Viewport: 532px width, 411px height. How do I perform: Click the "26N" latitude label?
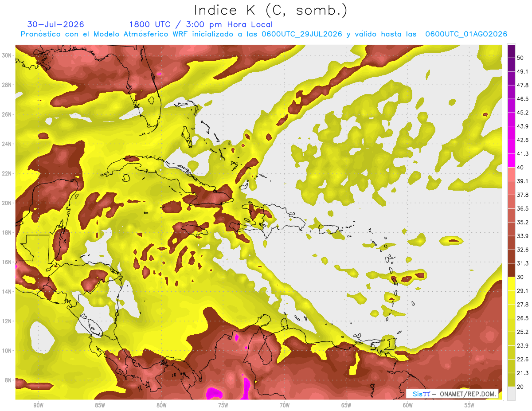click(x=8, y=114)
